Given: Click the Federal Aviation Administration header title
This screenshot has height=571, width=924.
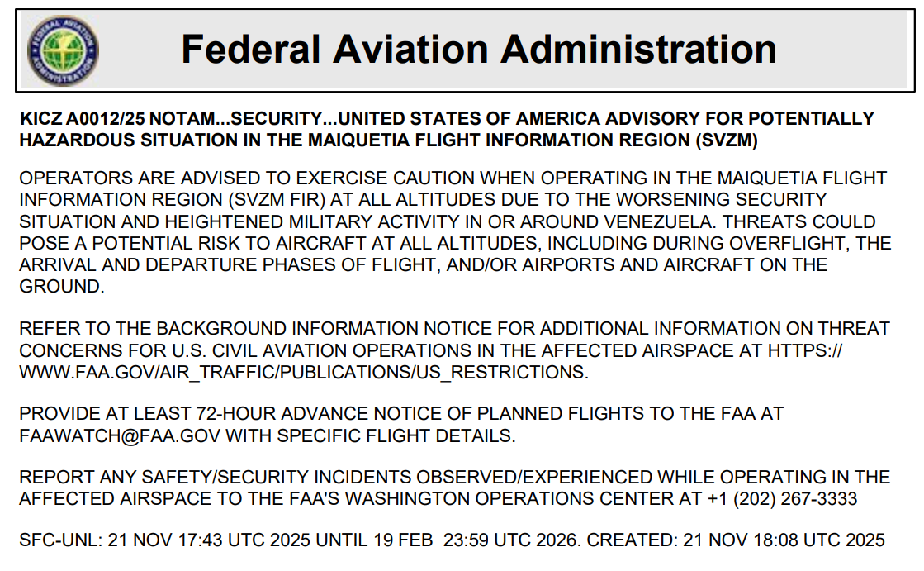Looking at the screenshot, I should point(478,49).
